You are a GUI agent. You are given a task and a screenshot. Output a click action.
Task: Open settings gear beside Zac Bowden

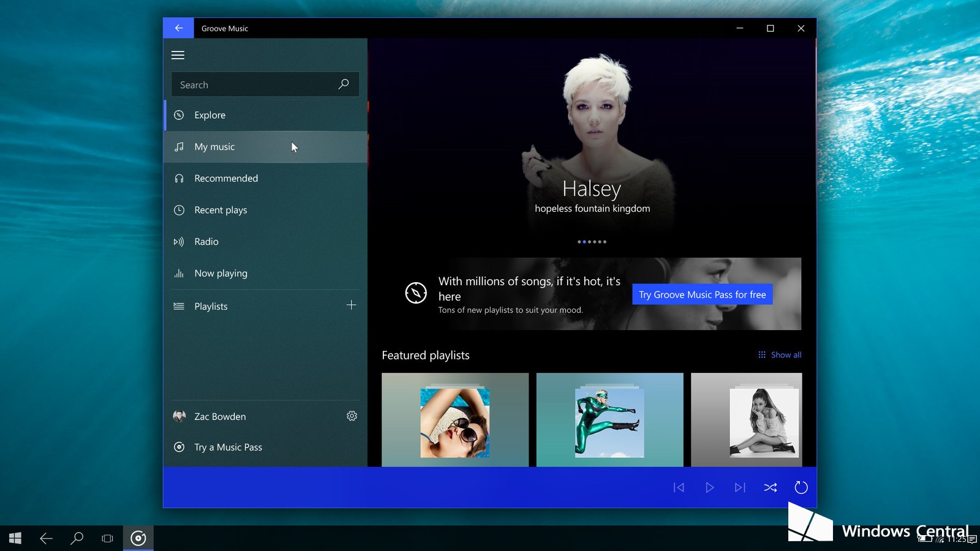pos(352,416)
